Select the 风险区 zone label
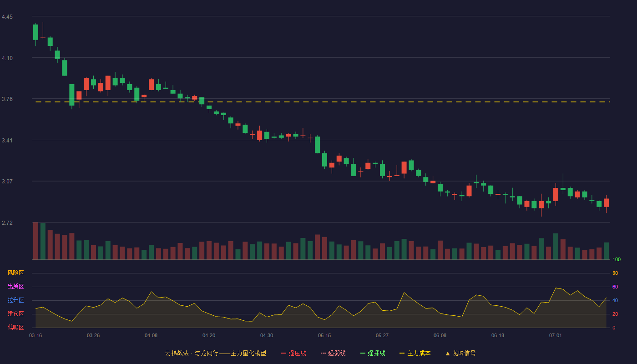 click(x=15, y=273)
